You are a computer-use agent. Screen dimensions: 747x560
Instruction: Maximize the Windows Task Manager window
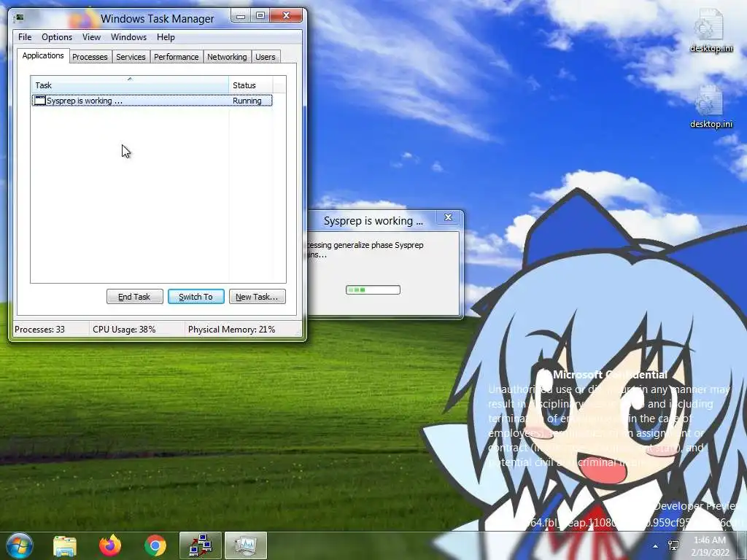coord(260,16)
